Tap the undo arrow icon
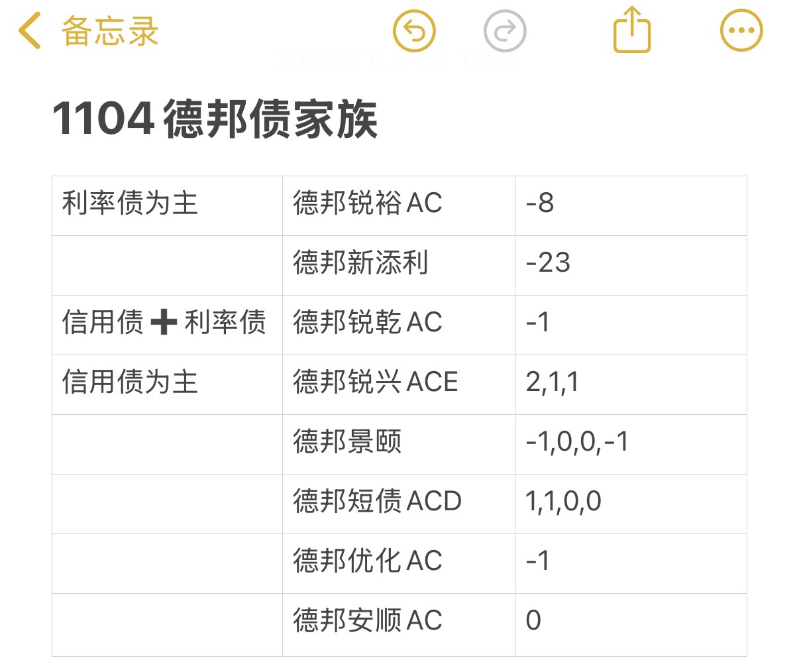This screenshot has height=672, width=799. pos(414,30)
